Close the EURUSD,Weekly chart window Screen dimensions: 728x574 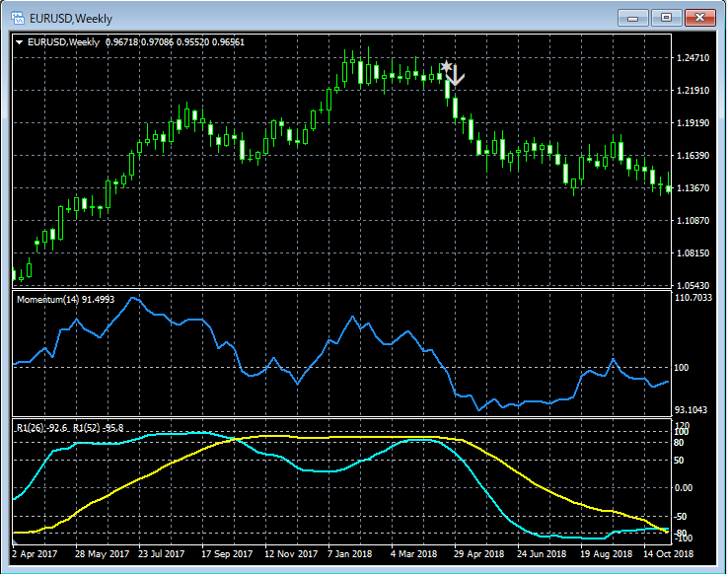pyautogui.click(x=700, y=18)
